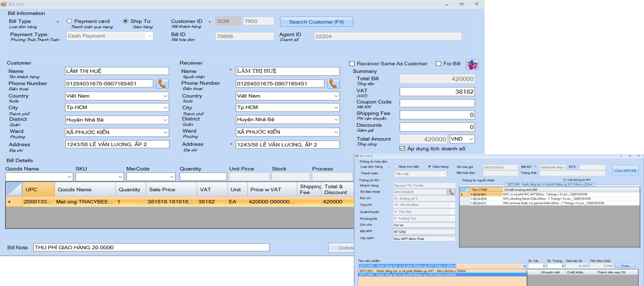Screen dimensions: 644x286
Task: Call customer using phone icon in Customer section
Action: [162, 83]
